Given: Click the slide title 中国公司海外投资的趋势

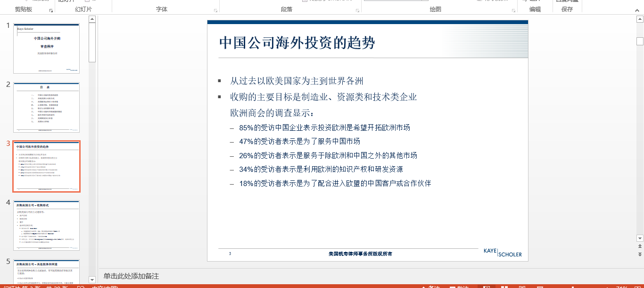Looking at the screenshot, I should click(297, 43).
